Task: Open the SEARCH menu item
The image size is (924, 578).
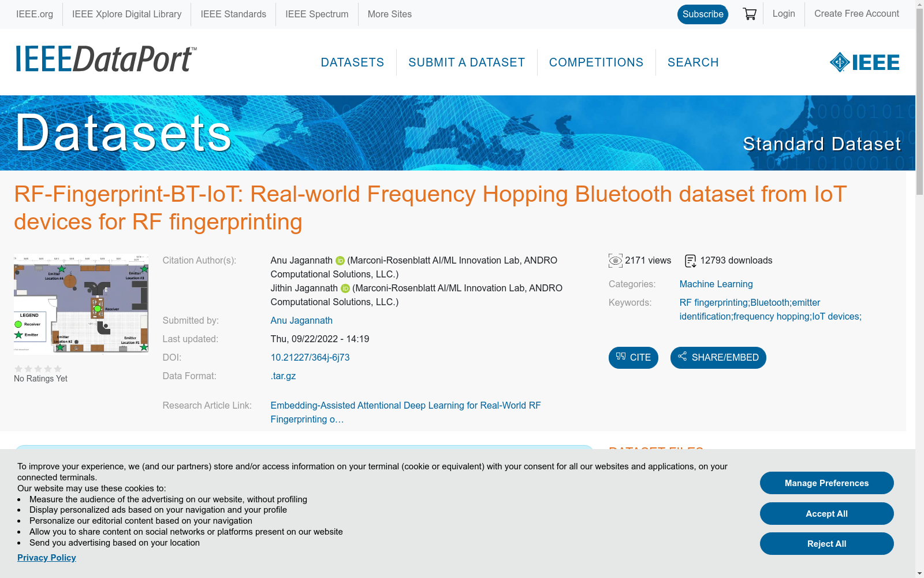Action: tap(693, 62)
